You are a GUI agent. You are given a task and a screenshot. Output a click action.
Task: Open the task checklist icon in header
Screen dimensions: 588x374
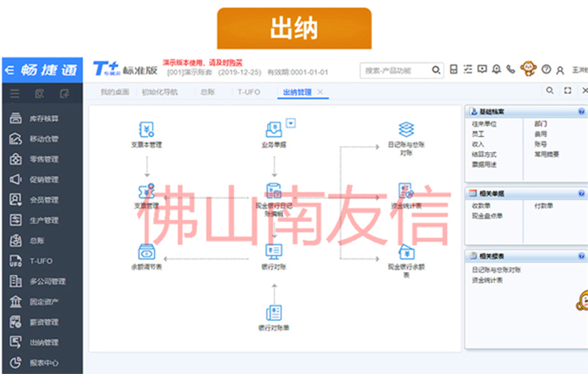coord(467,69)
